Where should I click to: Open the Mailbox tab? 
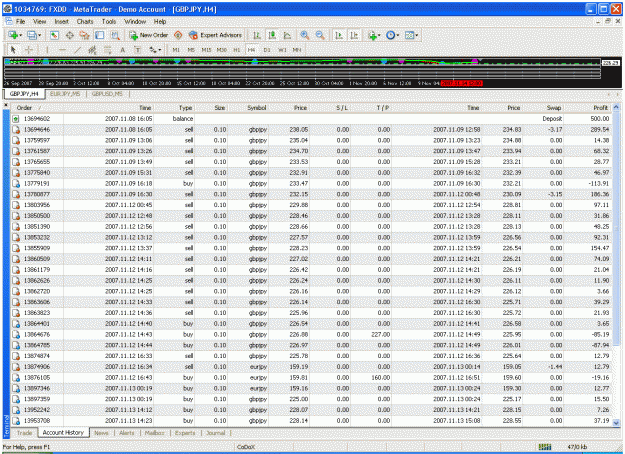coord(155,433)
